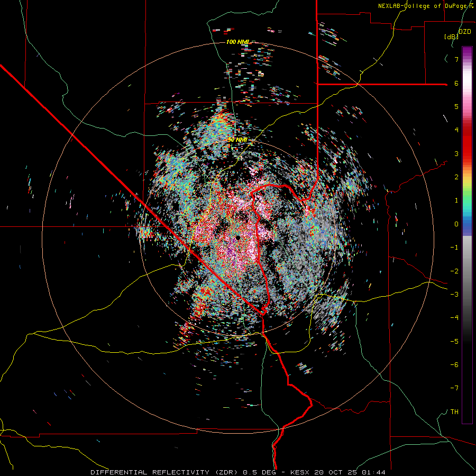
Task: Click the 2 value on color scale
Action: click(456, 177)
